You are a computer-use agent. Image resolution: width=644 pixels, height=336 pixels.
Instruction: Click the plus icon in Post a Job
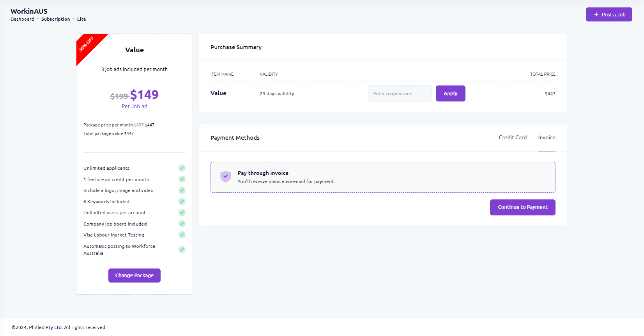596,14
